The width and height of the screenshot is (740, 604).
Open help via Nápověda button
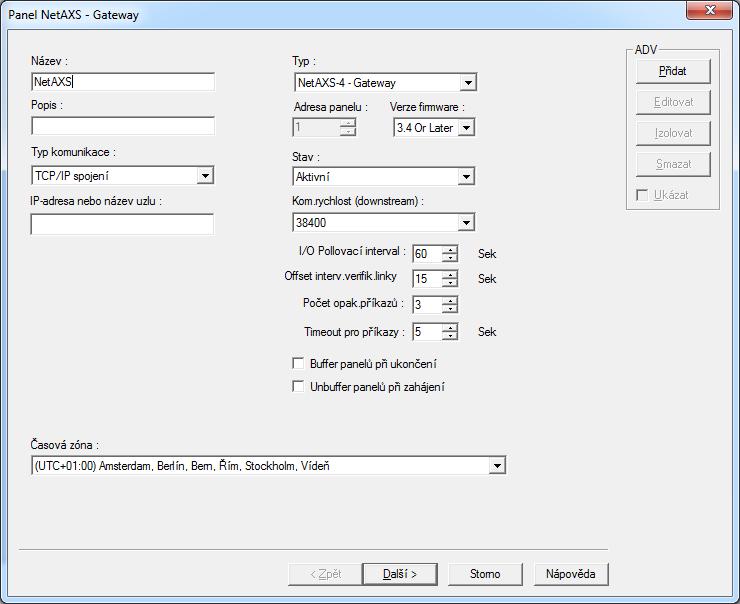pyautogui.click(x=571, y=574)
